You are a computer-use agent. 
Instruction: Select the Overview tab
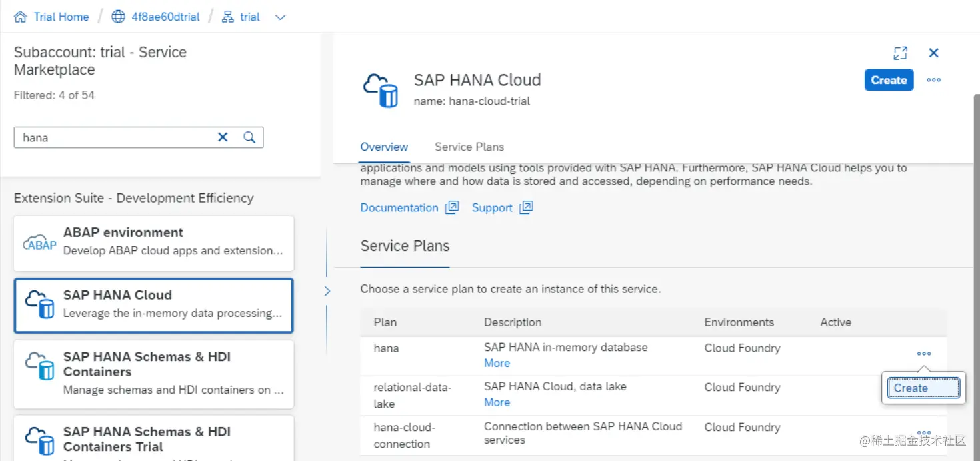[x=384, y=147]
